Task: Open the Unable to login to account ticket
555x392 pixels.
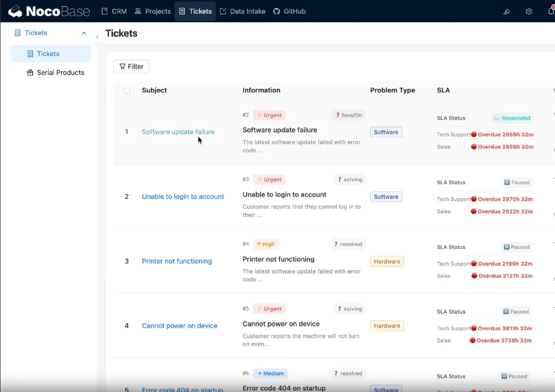Action: pyautogui.click(x=183, y=196)
